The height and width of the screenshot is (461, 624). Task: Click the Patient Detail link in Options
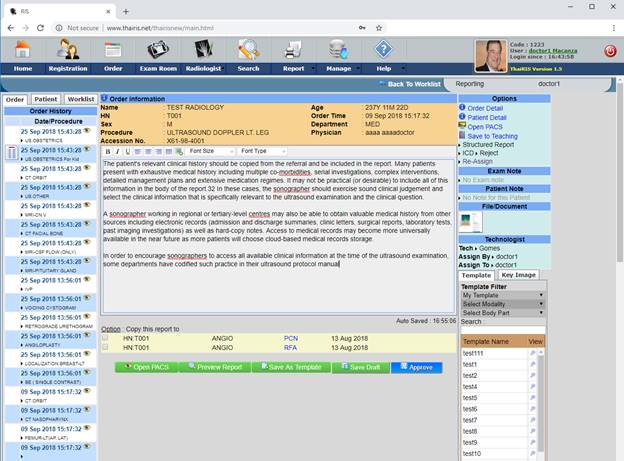pyautogui.click(x=487, y=118)
